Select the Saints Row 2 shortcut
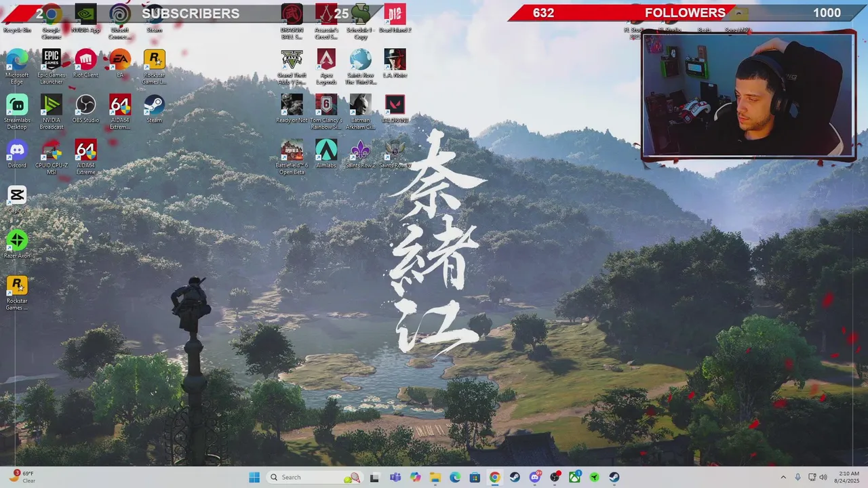Viewport: 868px width, 488px height. (360, 155)
